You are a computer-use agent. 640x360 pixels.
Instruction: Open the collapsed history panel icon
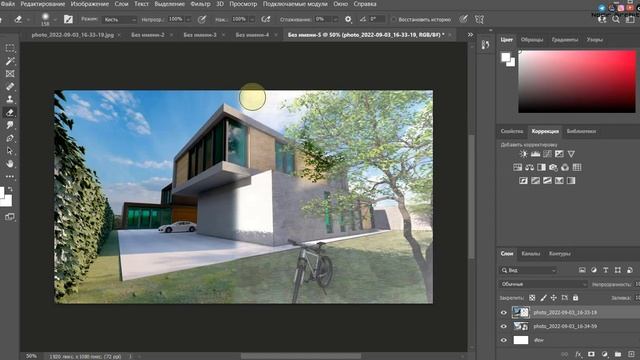[485, 45]
